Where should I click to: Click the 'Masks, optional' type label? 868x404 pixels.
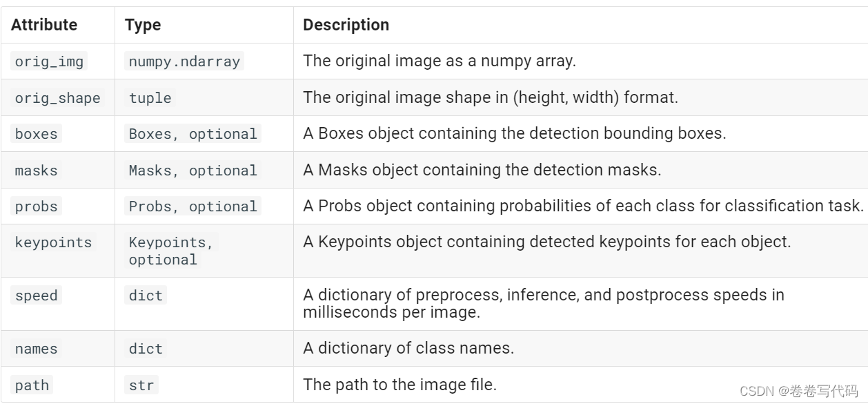(x=193, y=170)
